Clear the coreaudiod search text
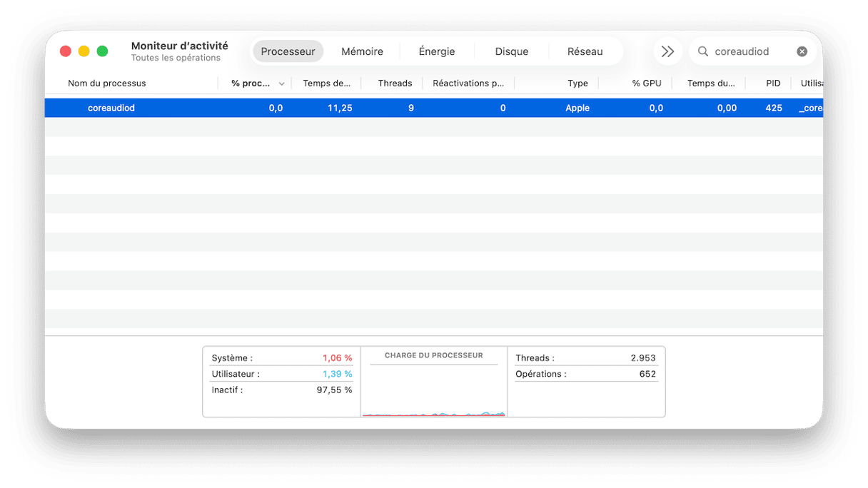This screenshot has height=488, width=868. coord(802,51)
